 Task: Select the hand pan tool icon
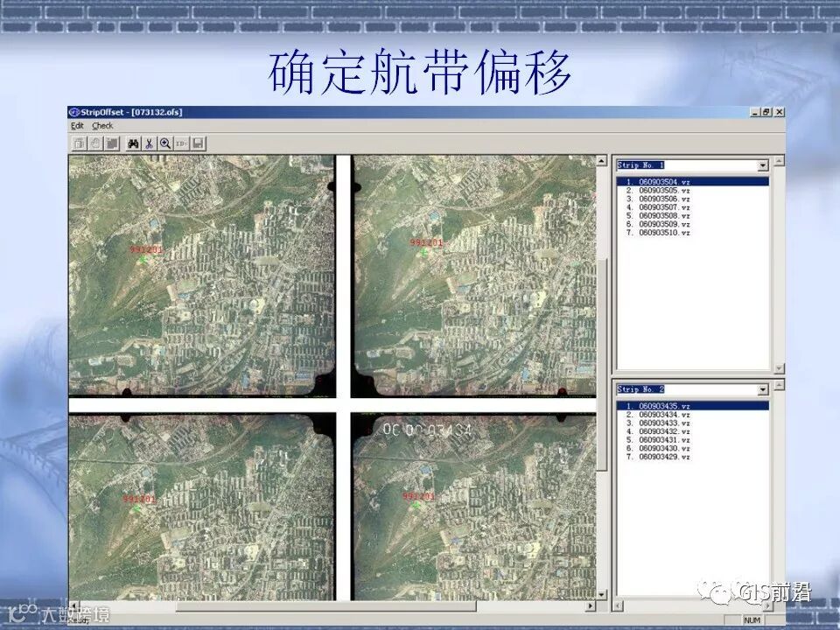(96, 143)
